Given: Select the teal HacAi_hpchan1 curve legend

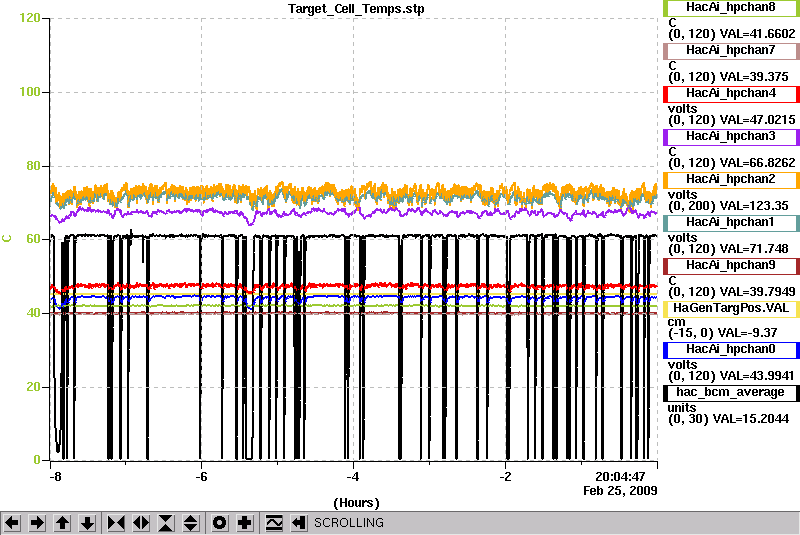Looking at the screenshot, I should 731,223.
